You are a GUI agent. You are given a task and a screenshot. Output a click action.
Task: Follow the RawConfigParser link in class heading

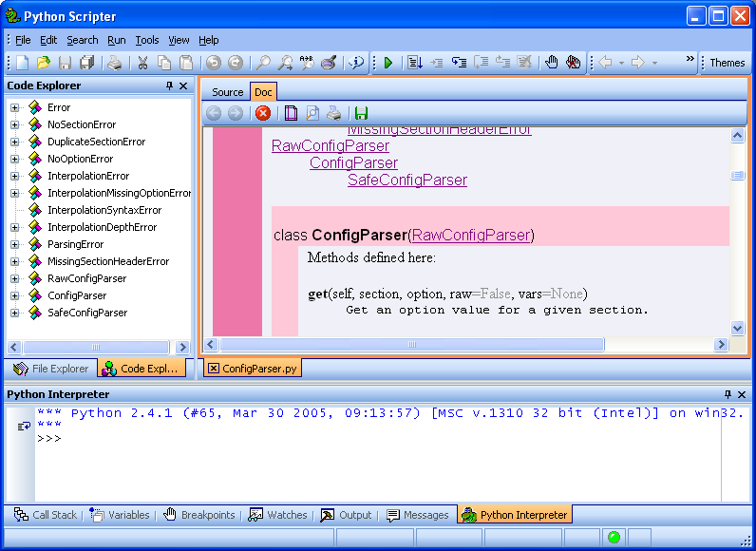471,236
